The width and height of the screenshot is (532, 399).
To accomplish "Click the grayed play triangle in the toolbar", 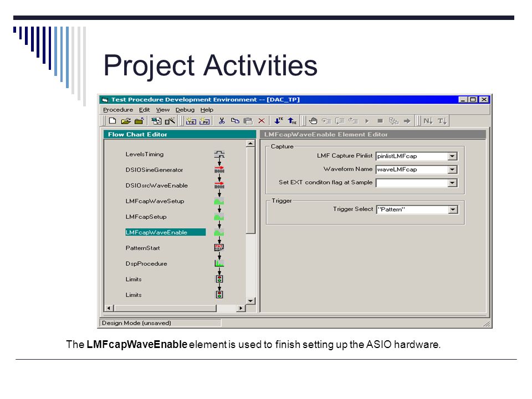I will pyautogui.click(x=367, y=121).
